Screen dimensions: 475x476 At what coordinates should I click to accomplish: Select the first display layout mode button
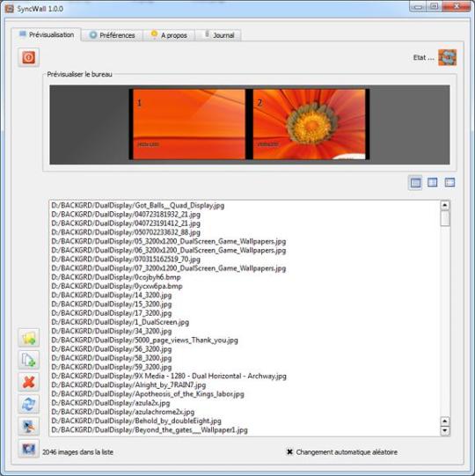(415, 182)
